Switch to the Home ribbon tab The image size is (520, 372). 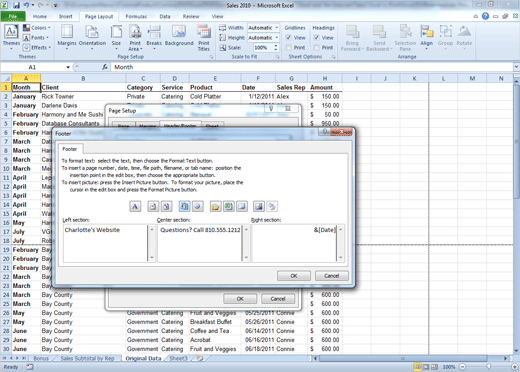point(40,16)
